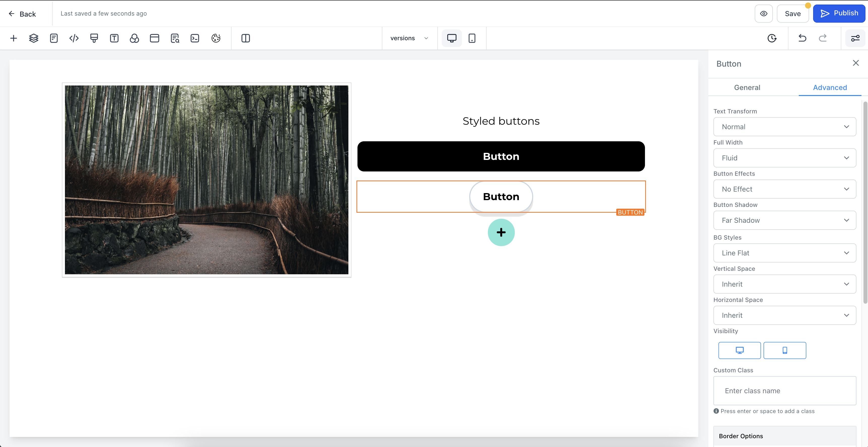Switch canvas to mobile device view

point(472,38)
